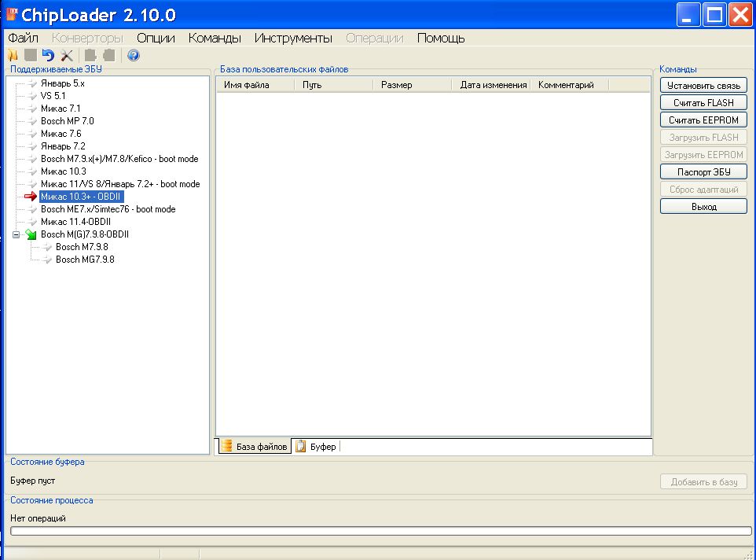Click the Буфер пуст status text

(33, 481)
